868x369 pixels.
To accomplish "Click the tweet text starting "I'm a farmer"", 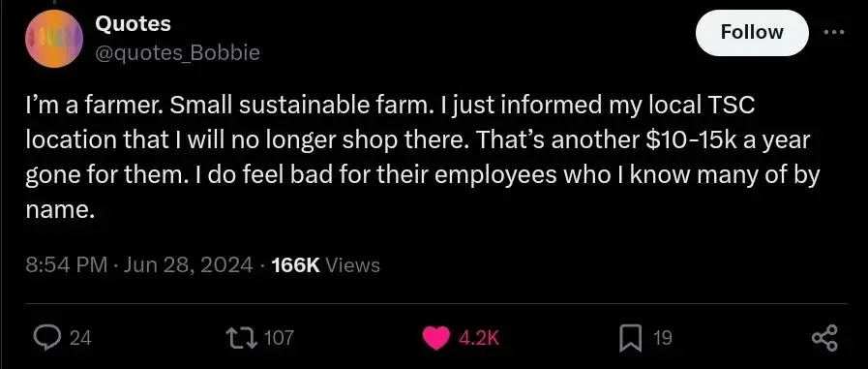I will click(423, 159).
